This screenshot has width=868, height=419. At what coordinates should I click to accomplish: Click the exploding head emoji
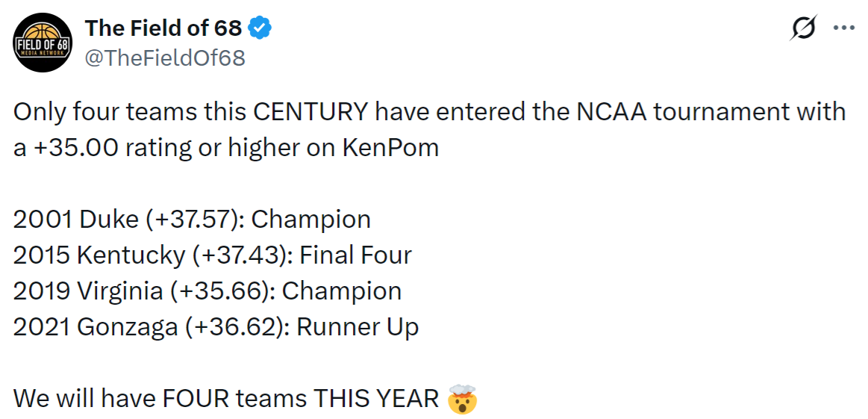tap(462, 399)
